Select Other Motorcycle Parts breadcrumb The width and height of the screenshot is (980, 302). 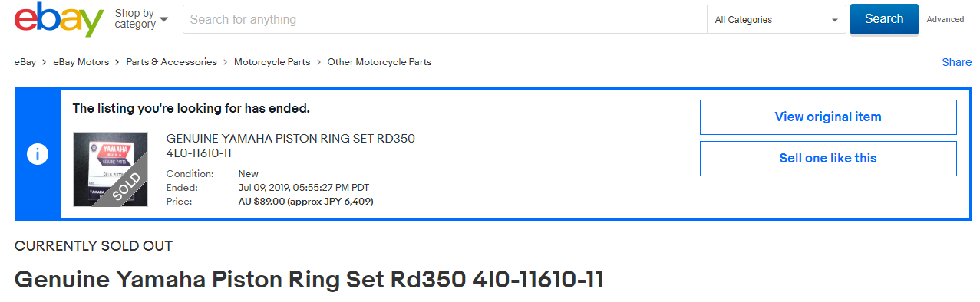[379, 62]
